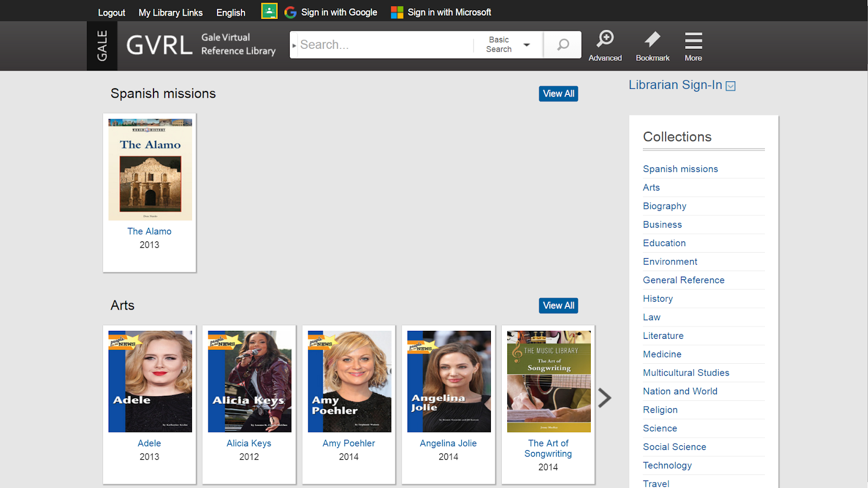Select Biography collection
The image size is (868, 488).
tap(665, 206)
